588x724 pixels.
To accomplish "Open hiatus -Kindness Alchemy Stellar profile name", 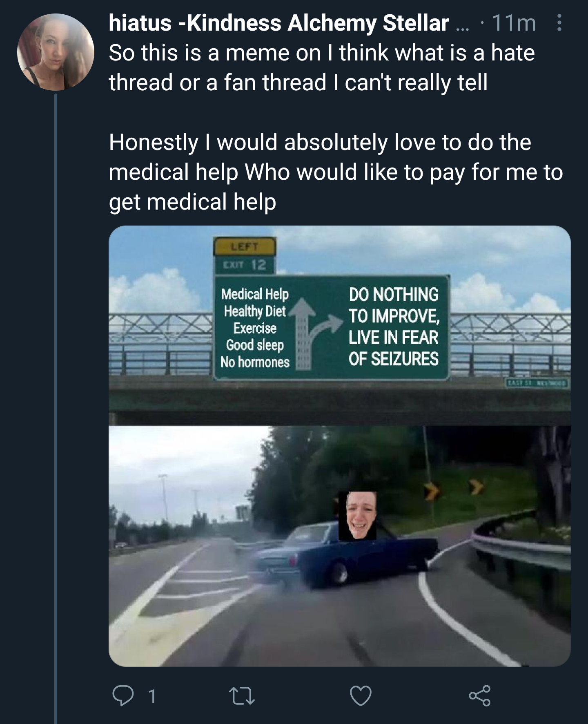I will tap(279, 23).
